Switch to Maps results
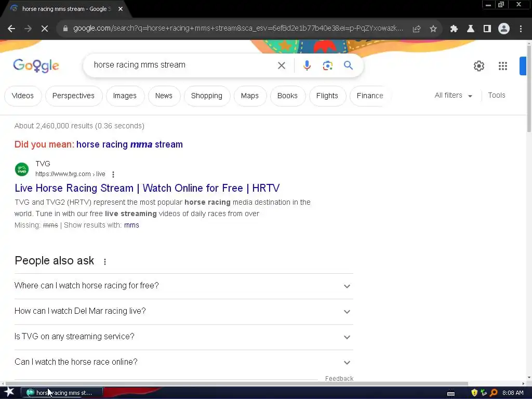Screen dimensions: 532x399 pos(250,96)
